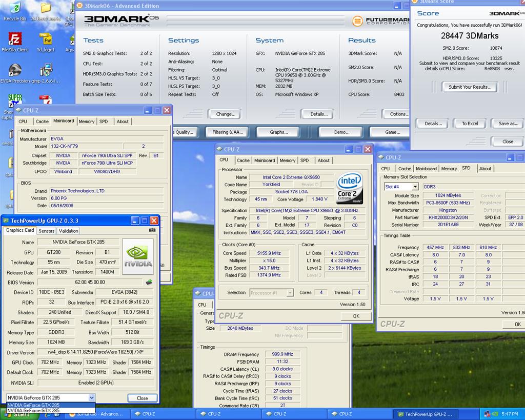The width and height of the screenshot is (525, 420).
Task: Click Close in the 3DMark Score window
Action: tap(508, 142)
